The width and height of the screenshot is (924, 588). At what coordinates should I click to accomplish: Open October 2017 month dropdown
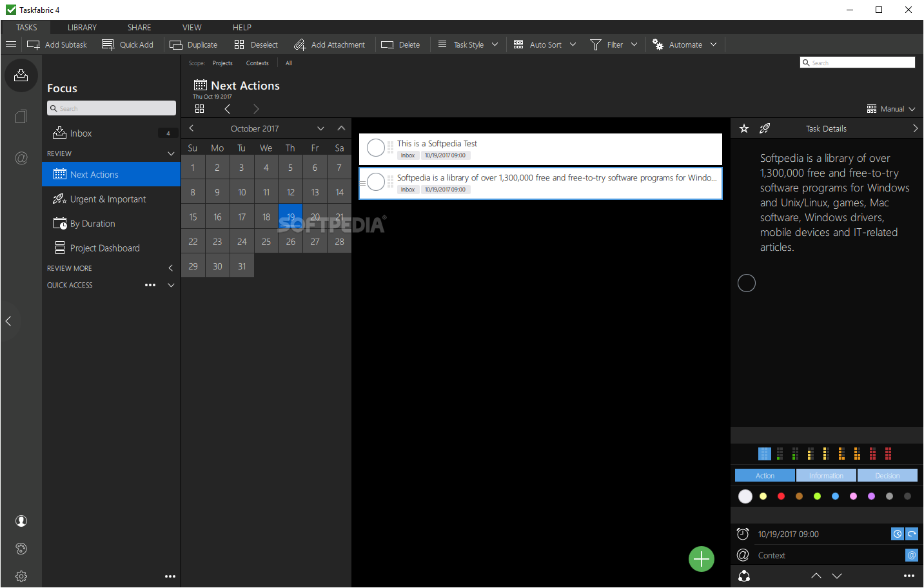pyautogui.click(x=320, y=128)
